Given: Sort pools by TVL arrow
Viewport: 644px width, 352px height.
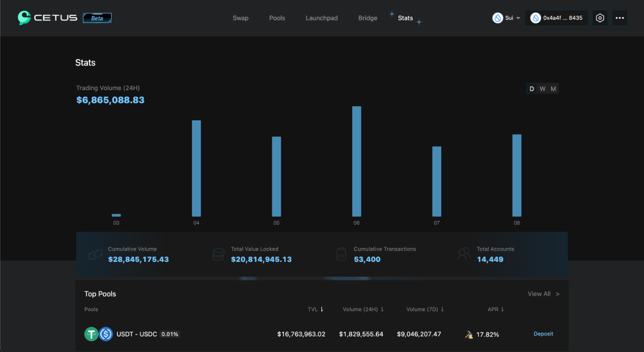Looking at the screenshot, I should click(322, 309).
